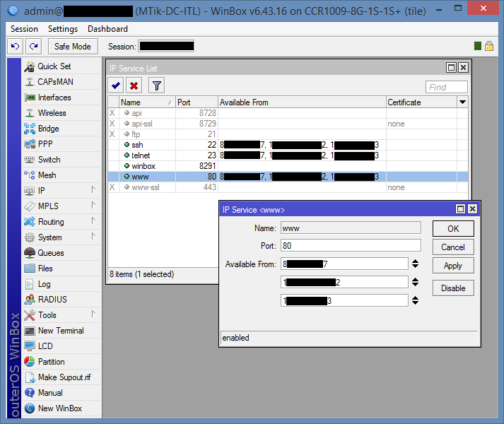504x424 pixels.
Task: Click the Port field containing 80
Action: (351, 246)
